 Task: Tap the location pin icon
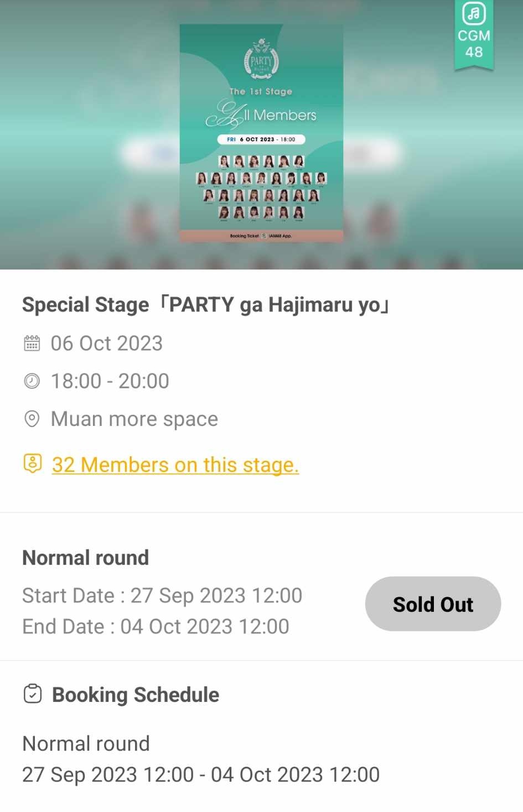click(x=32, y=419)
